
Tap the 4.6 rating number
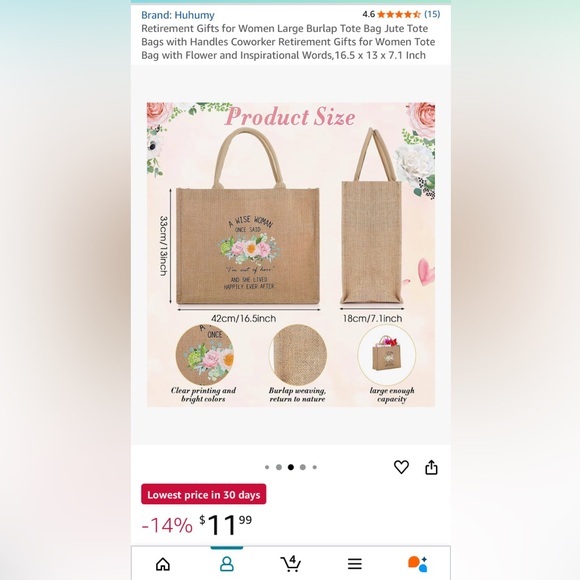[x=368, y=14]
